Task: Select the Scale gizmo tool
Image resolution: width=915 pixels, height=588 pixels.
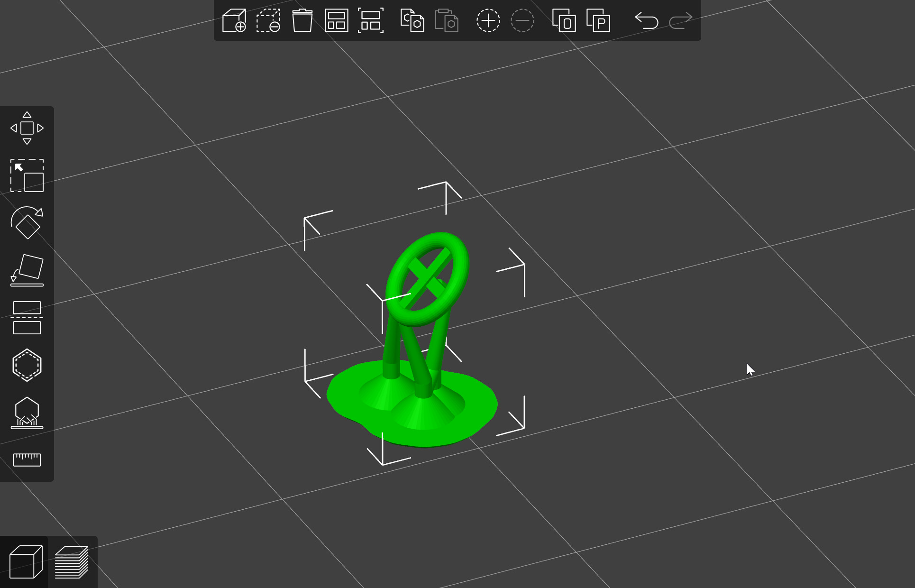Action: (x=27, y=175)
